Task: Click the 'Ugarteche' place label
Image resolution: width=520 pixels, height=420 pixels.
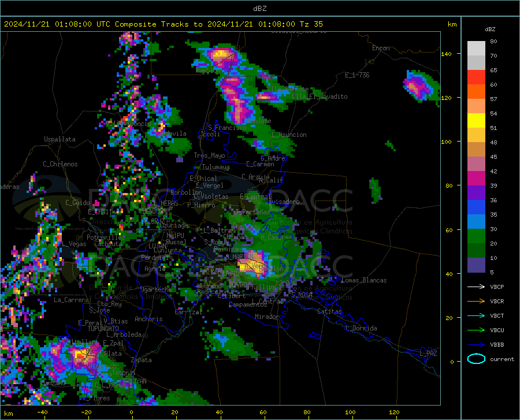Action: (156, 289)
